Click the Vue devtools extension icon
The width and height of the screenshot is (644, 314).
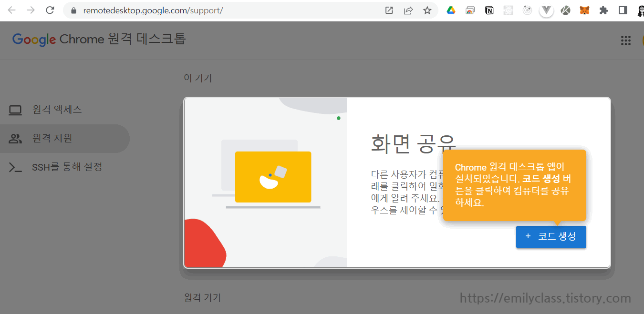click(x=546, y=10)
